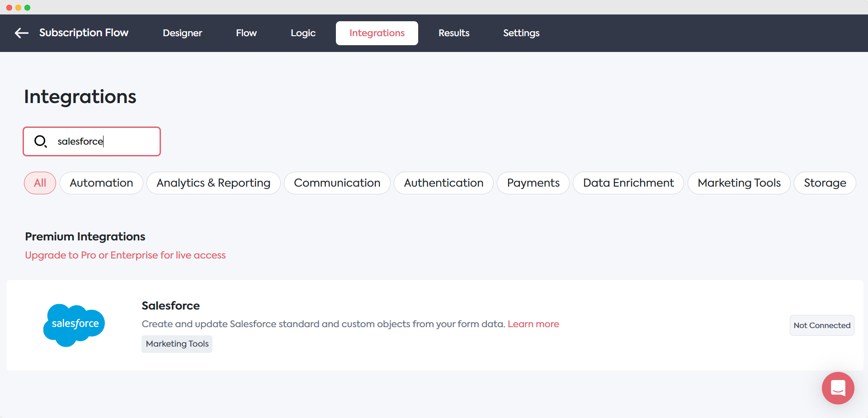
Task: Toggle the Automation category filter
Action: 101,183
